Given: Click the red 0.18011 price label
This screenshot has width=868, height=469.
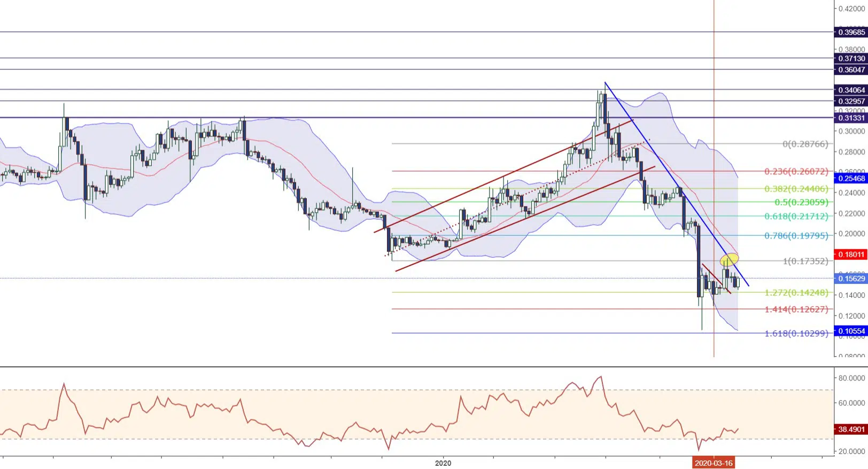Looking at the screenshot, I should point(851,255).
